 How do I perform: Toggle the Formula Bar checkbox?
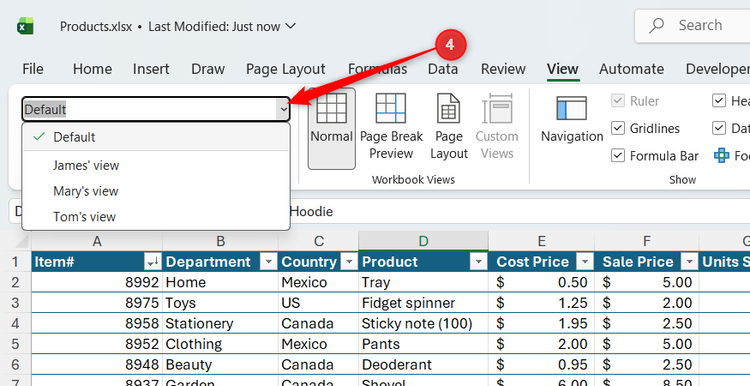coord(618,156)
